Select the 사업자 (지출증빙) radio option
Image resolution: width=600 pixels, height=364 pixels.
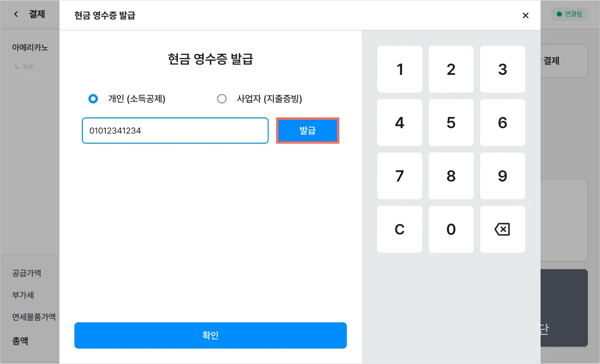pyautogui.click(x=222, y=99)
